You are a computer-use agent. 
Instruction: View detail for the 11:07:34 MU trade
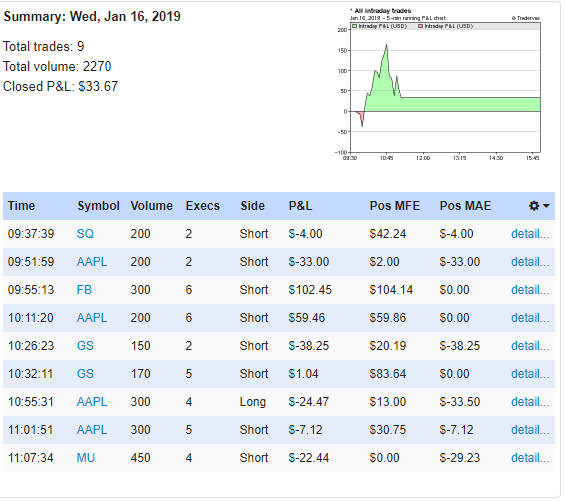[x=530, y=458]
